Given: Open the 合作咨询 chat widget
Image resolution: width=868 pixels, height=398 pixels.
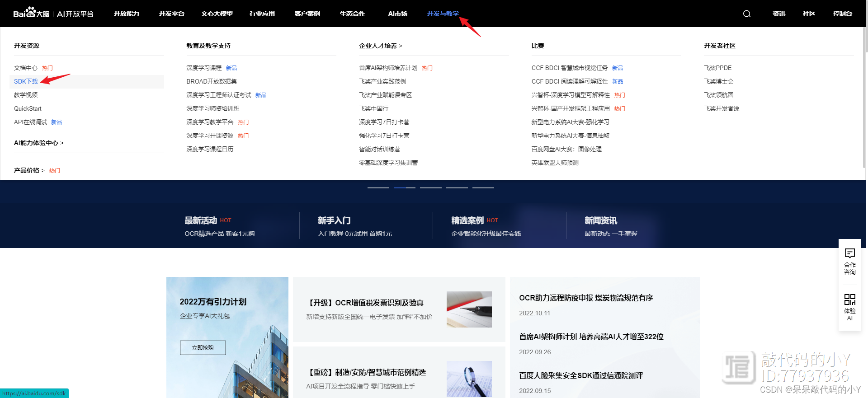Looking at the screenshot, I should pos(850,262).
